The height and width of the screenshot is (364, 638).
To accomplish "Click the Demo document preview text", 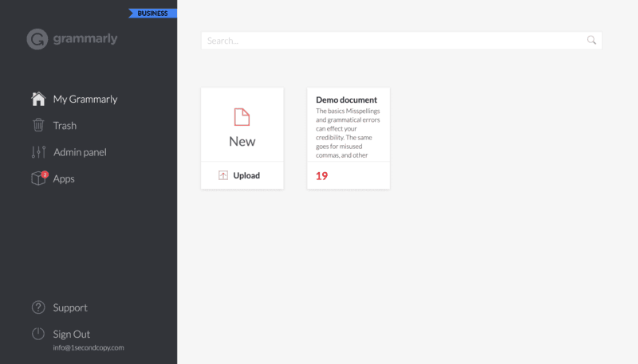I will pos(348,133).
